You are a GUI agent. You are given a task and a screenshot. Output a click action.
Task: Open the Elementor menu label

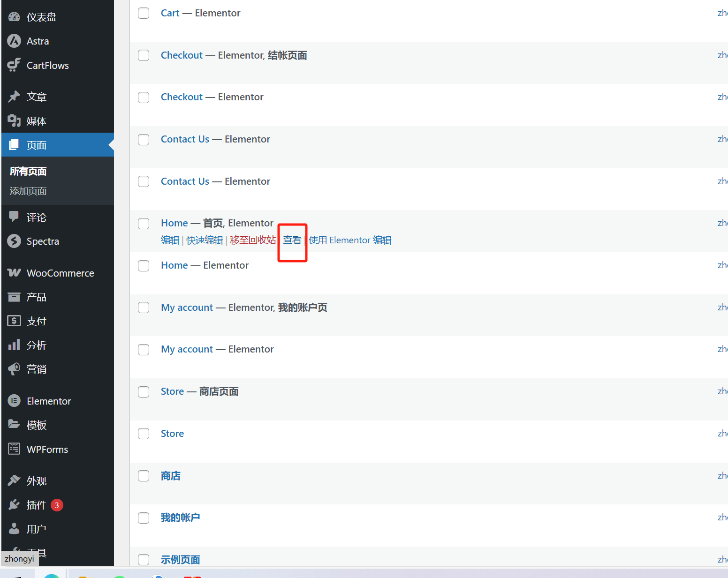point(49,401)
